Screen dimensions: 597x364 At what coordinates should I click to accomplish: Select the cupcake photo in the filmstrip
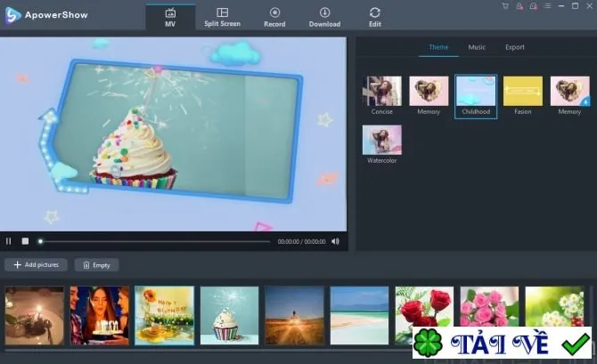[x=229, y=316]
